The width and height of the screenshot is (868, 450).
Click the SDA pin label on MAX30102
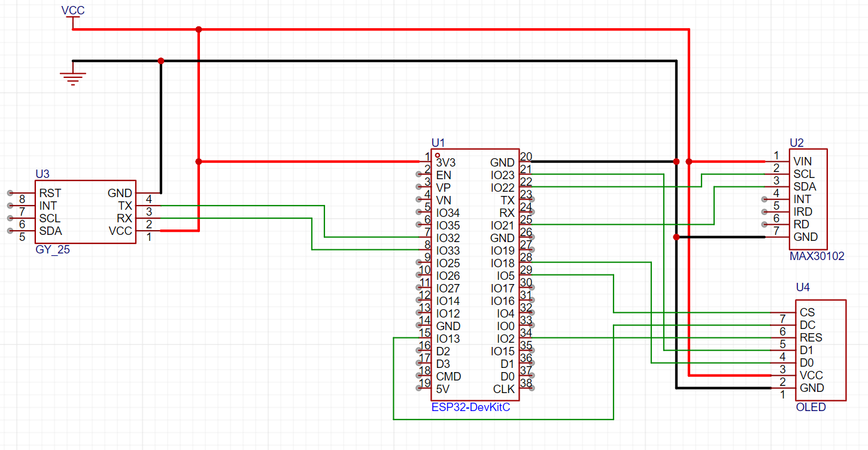pyautogui.click(x=805, y=186)
